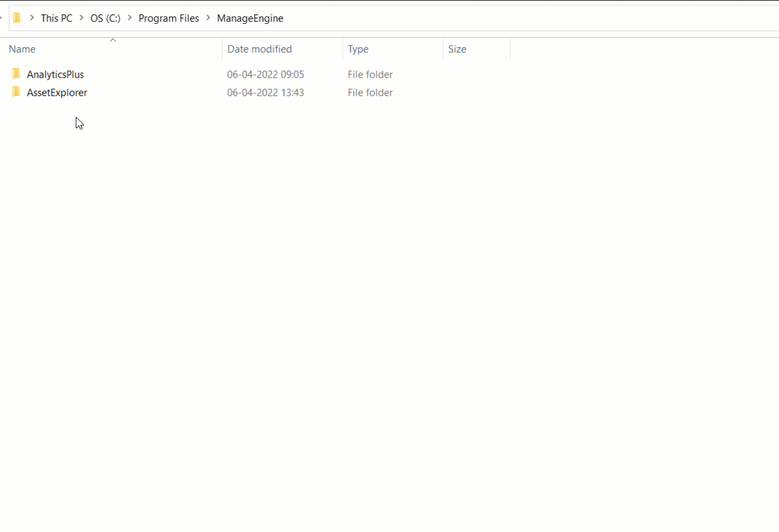Click the AnalyticsPlus folder icon

pyautogui.click(x=16, y=74)
